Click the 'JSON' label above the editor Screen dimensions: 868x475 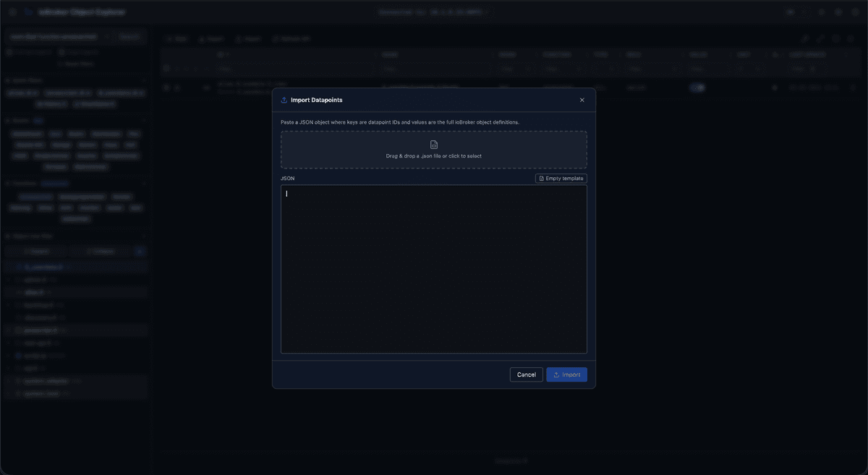point(288,179)
